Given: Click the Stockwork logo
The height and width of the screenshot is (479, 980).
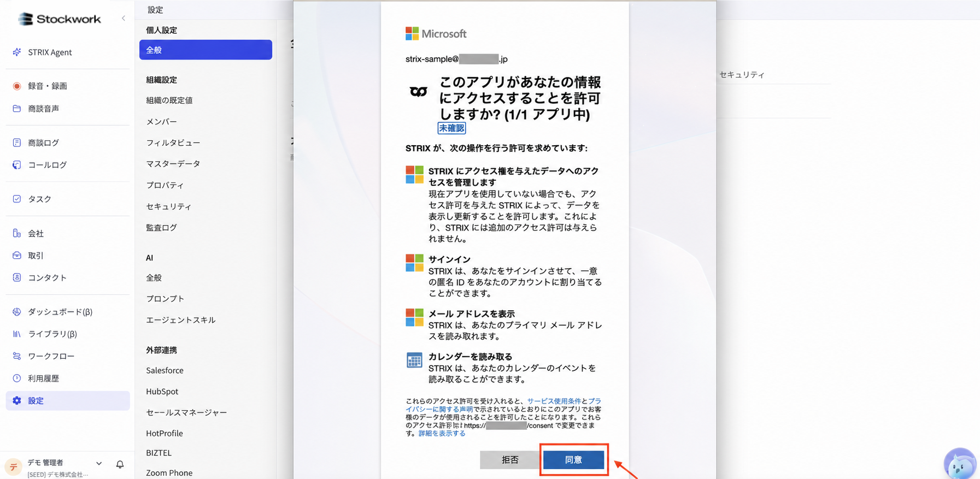Looking at the screenshot, I should pos(60,19).
